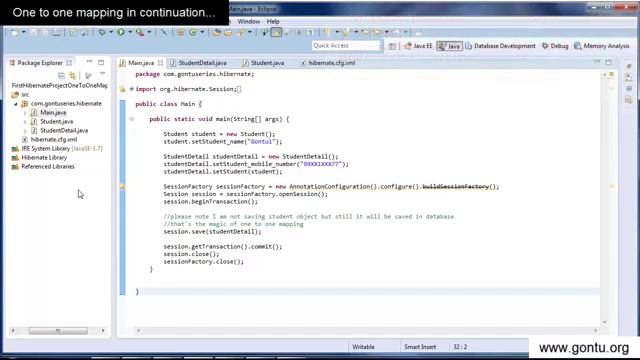Click the Package Explorer horizontal scrollbar thumb
This screenshot has height=360, width=640.
coord(58,331)
